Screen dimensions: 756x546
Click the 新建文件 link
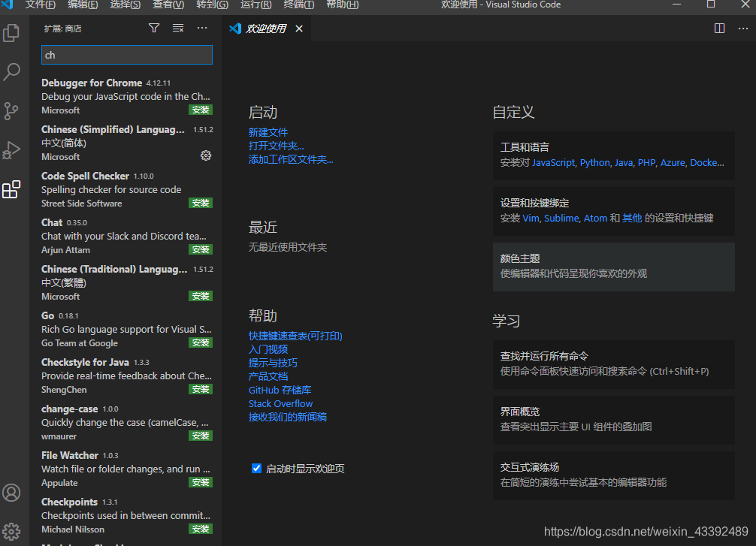[268, 132]
